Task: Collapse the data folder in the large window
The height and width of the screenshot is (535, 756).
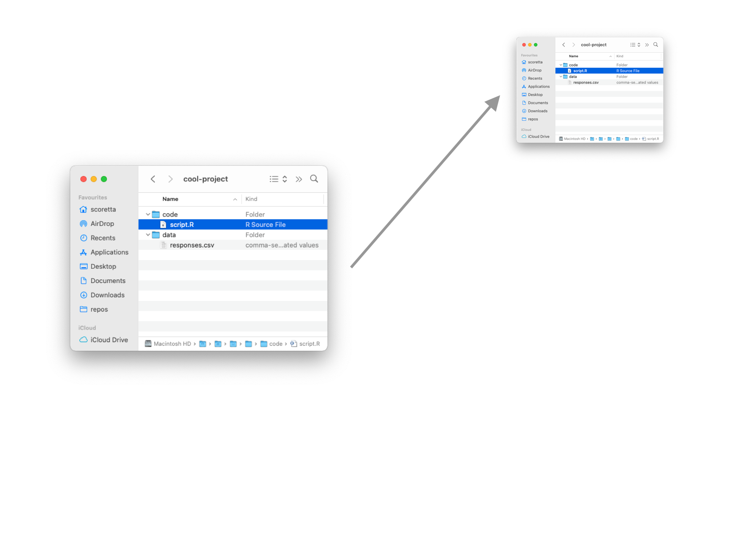Action: (x=148, y=235)
